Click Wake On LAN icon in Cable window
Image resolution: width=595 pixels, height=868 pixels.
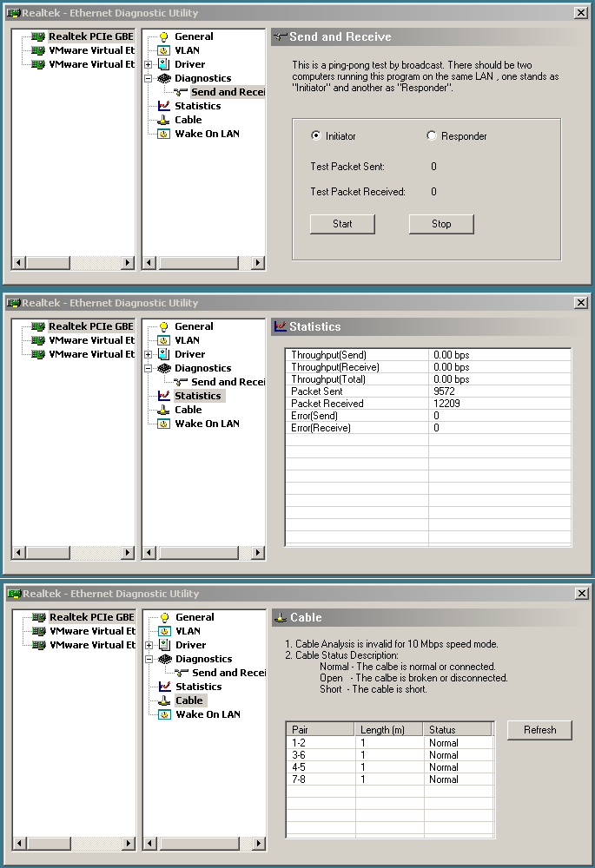tap(164, 714)
